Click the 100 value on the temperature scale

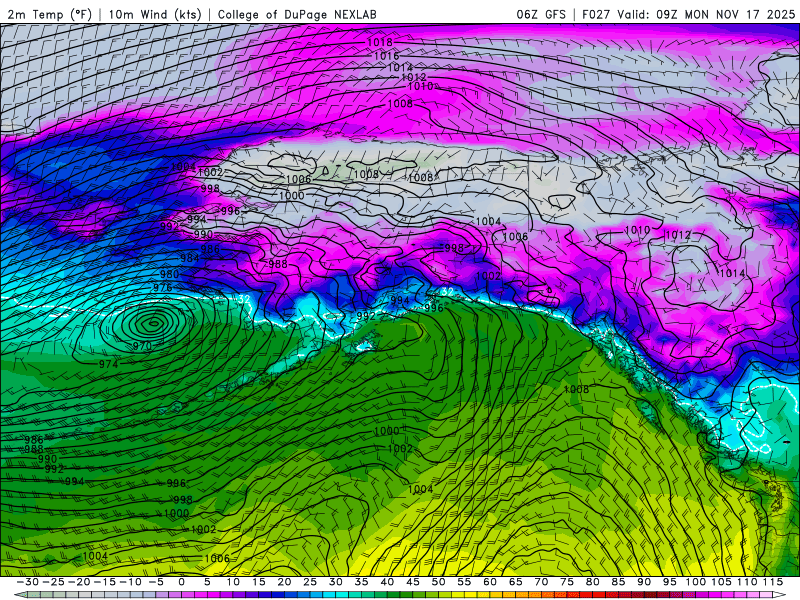[x=695, y=582]
